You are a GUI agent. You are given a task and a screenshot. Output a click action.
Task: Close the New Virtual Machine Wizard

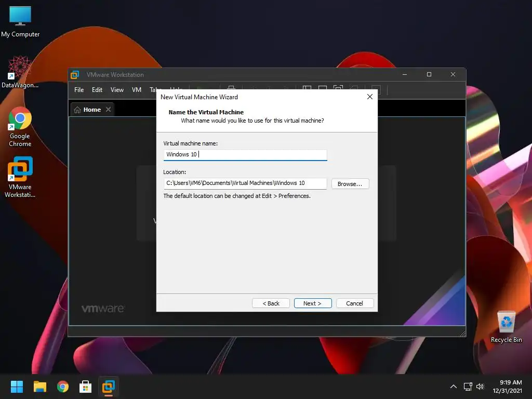point(370,97)
